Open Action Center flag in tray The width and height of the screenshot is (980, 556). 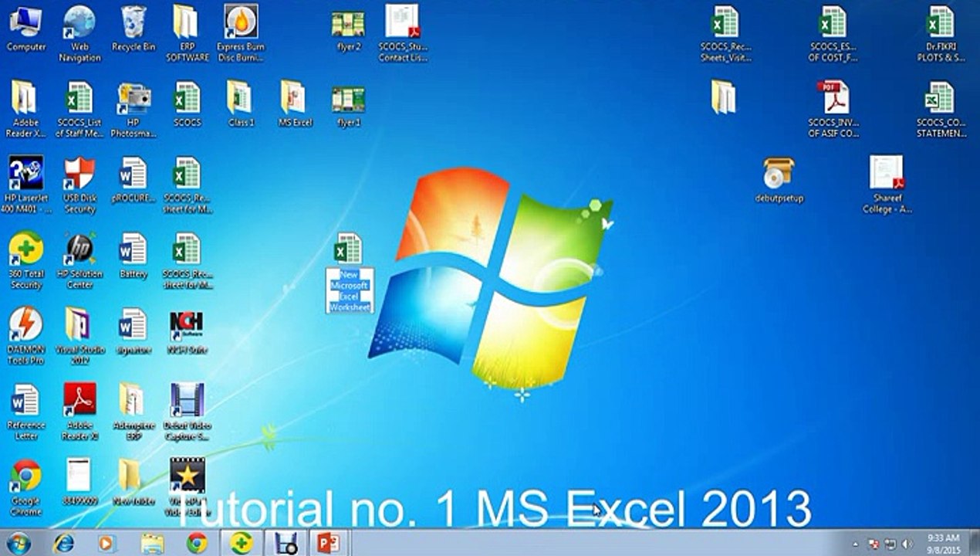(x=874, y=544)
